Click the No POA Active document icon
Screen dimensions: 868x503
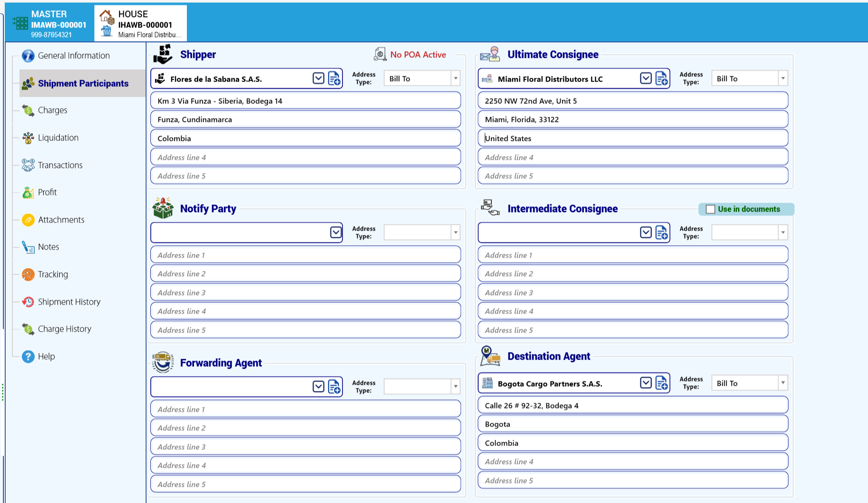pos(380,54)
